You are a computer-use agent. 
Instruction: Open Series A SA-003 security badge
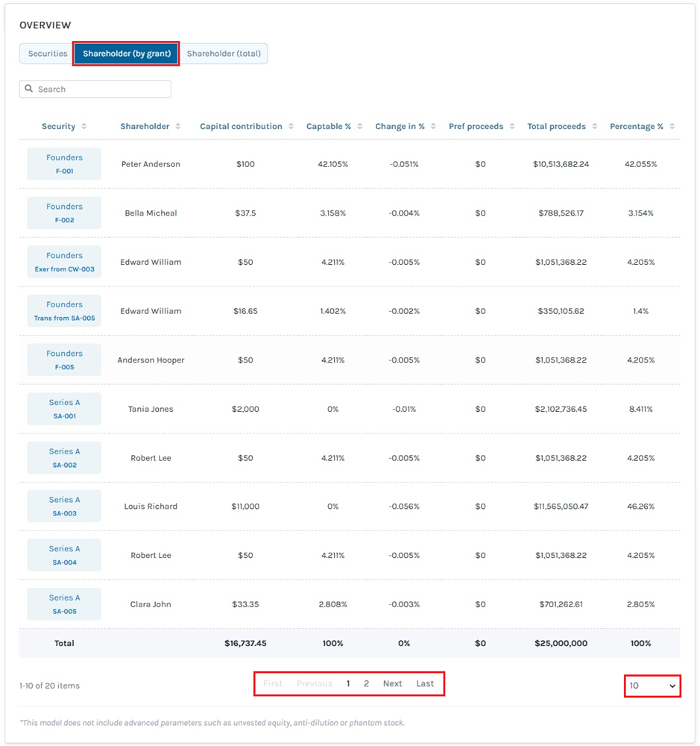(x=64, y=507)
